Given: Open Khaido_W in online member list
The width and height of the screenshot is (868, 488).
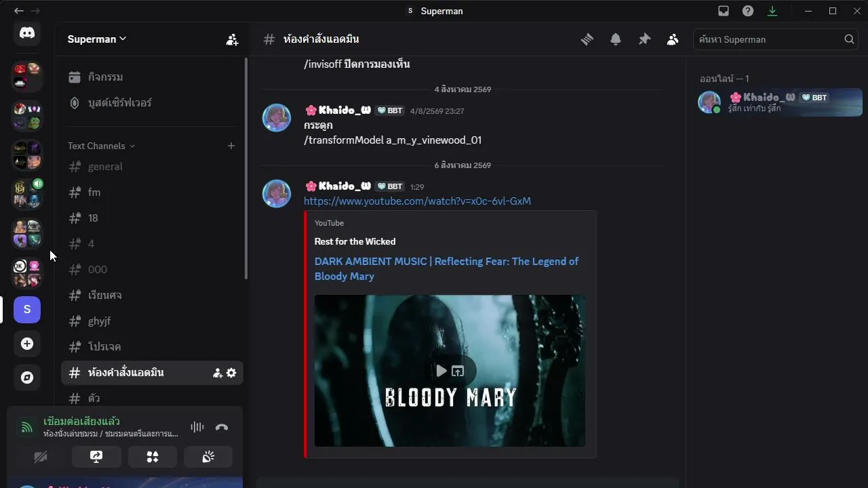Looking at the screenshot, I should click(x=780, y=102).
